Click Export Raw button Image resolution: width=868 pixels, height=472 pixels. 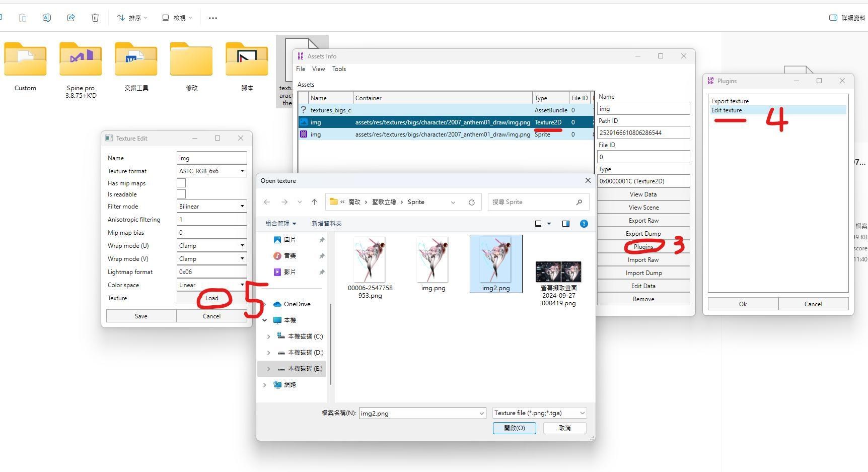pyautogui.click(x=643, y=221)
